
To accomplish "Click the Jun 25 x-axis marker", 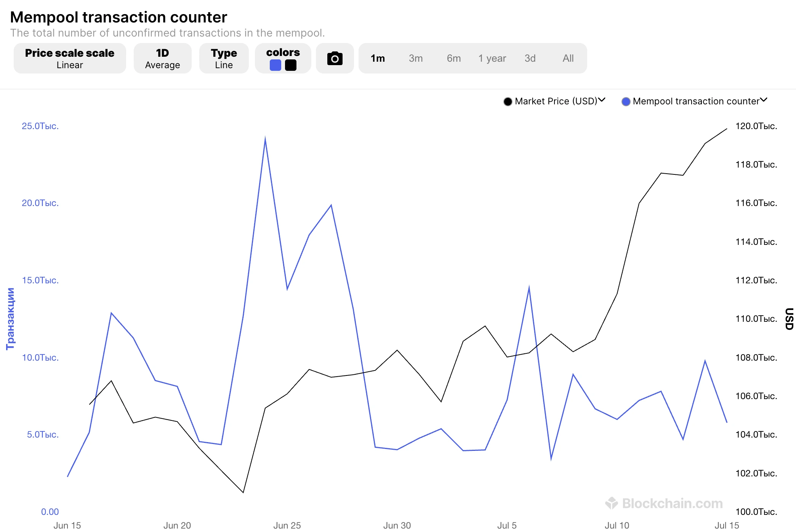I will point(287,525).
